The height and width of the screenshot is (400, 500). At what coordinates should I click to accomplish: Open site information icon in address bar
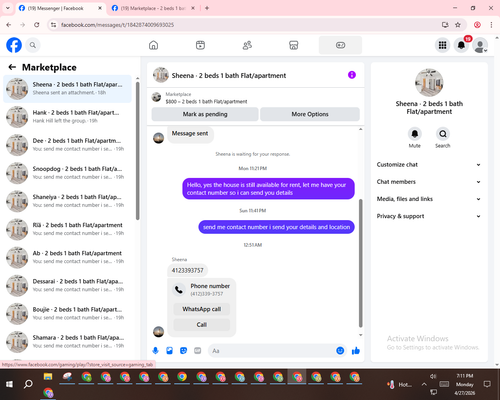pyautogui.click(x=53, y=25)
